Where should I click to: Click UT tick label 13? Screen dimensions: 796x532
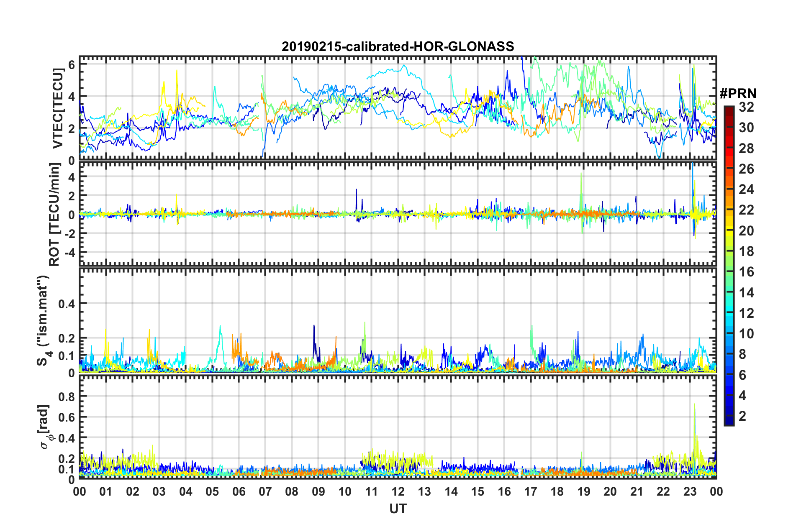pos(424,491)
